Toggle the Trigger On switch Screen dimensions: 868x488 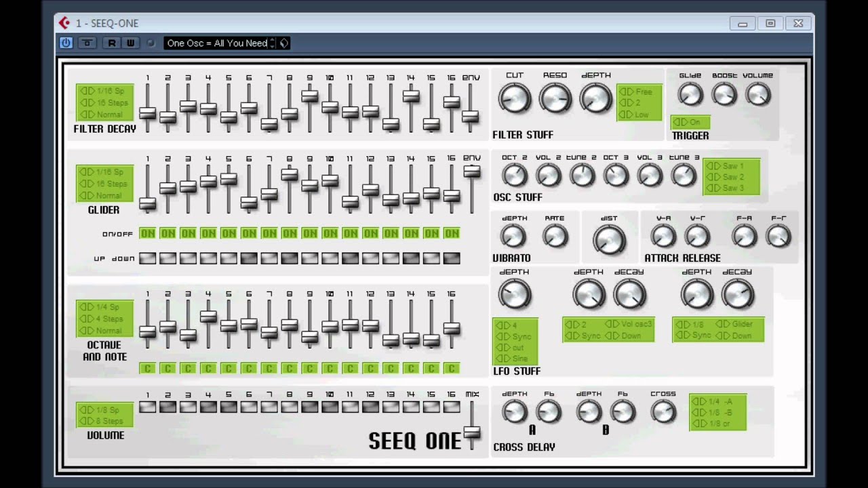point(690,122)
